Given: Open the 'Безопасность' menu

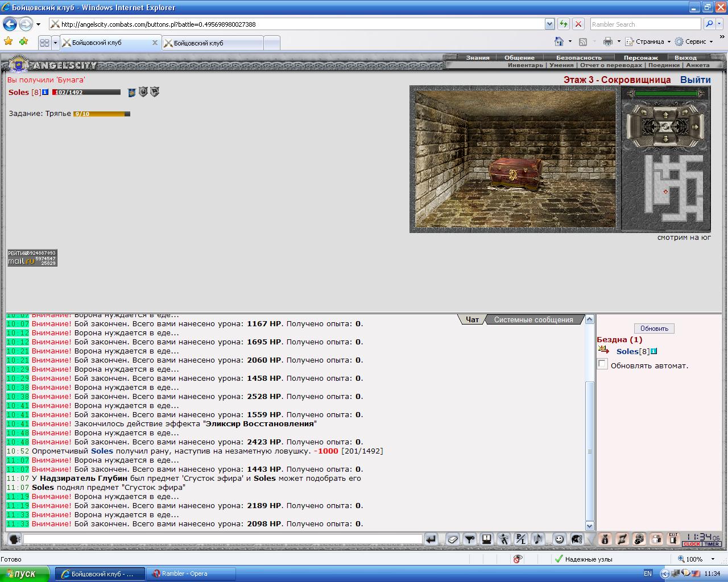Looking at the screenshot, I should click(x=578, y=57).
